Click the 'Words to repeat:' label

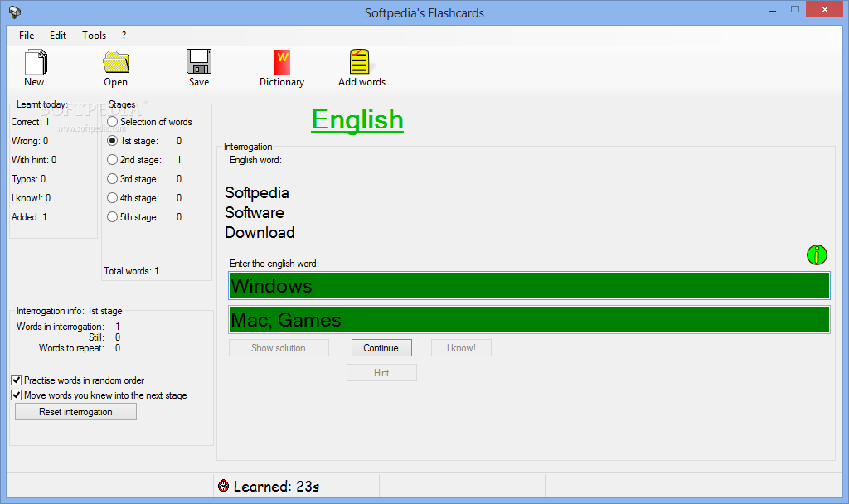point(71,348)
